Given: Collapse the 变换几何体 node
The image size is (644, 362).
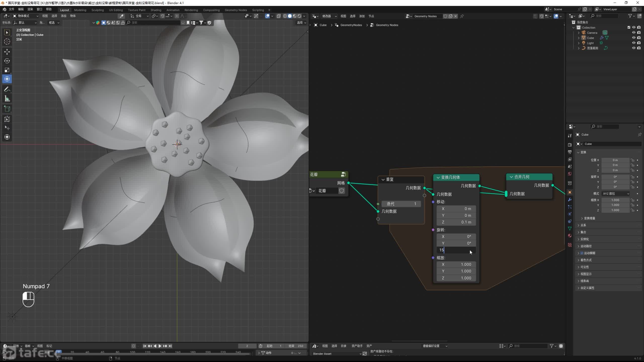Looking at the screenshot, I should 438,177.
